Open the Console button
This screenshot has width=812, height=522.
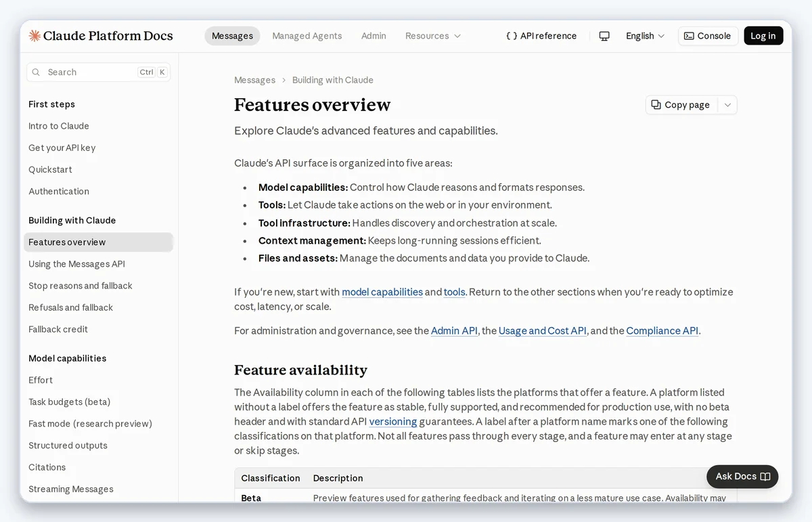[x=708, y=36]
